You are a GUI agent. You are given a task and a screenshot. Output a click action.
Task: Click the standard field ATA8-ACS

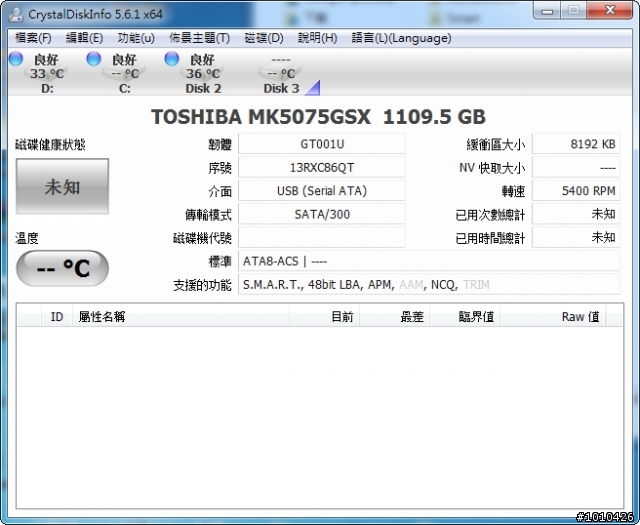[429, 261]
